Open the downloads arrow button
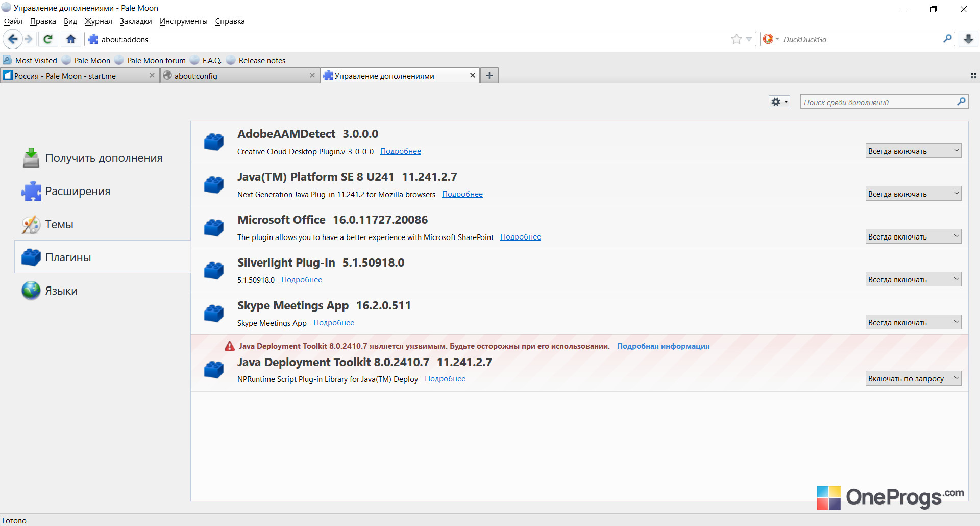This screenshot has width=980, height=526. tap(968, 39)
